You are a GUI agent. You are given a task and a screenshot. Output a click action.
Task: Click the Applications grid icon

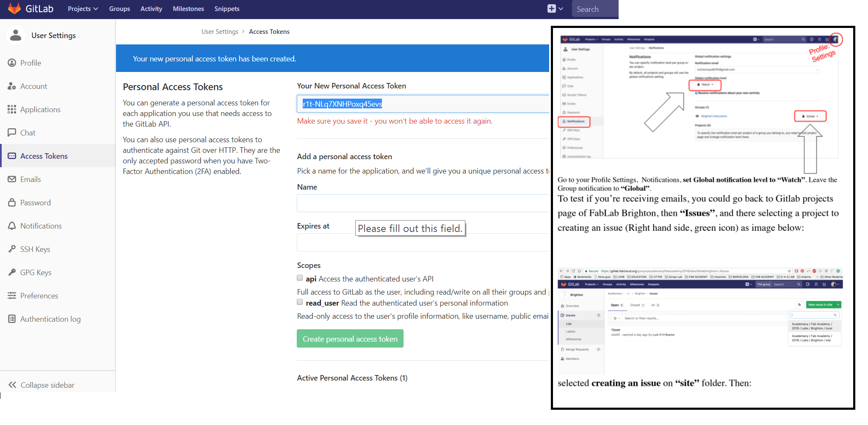pos(12,109)
